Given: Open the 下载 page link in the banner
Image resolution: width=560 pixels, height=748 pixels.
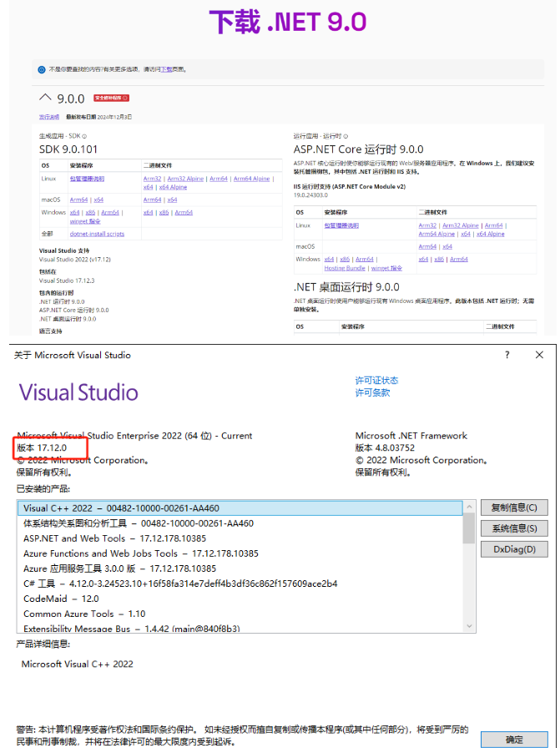Looking at the screenshot, I should pyautogui.click(x=166, y=69).
